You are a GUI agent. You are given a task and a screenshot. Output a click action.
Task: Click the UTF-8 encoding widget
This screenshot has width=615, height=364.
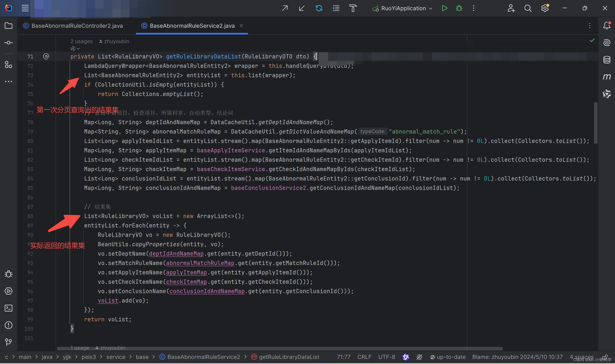coord(387,357)
